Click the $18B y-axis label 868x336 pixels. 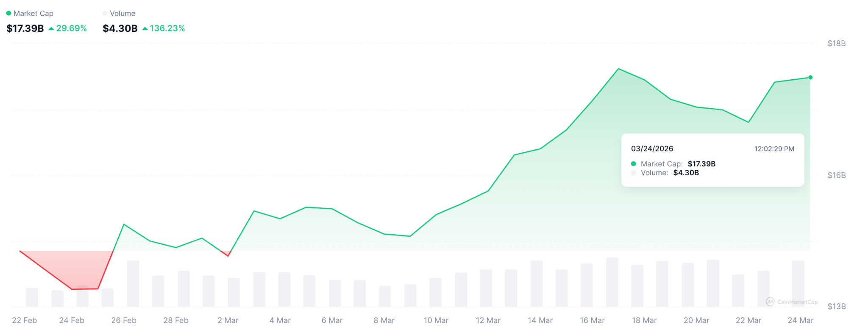coord(836,43)
